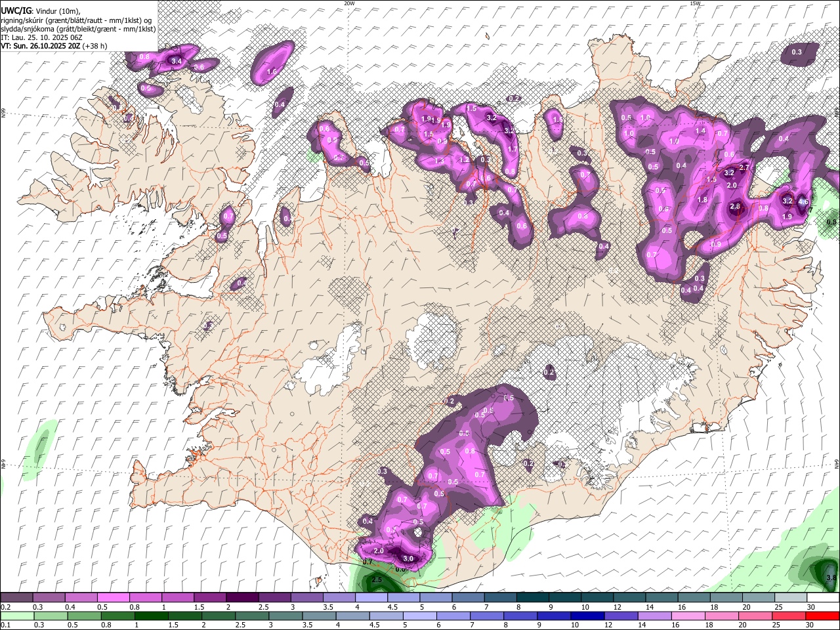Click the "15W" longitude label
The width and height of the screenshot is (840, 630).
pos(694,3)
